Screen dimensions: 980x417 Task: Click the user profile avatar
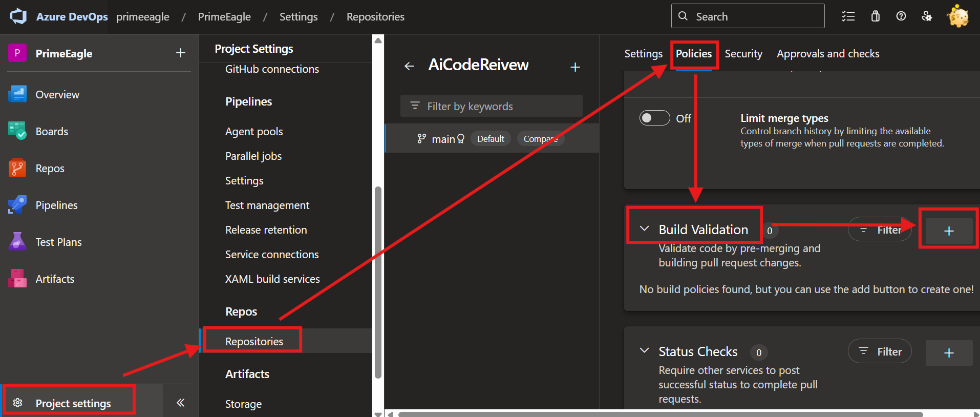click(958, 16)
